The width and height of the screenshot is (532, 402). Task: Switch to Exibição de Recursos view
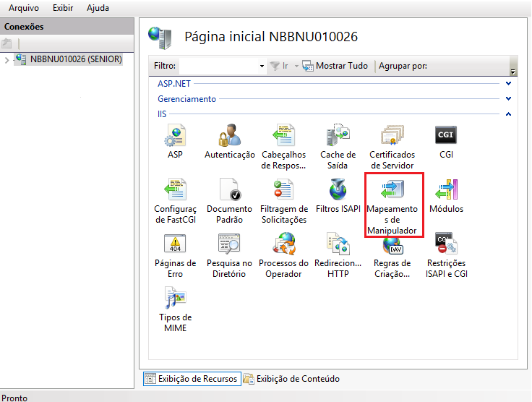[x=192, y=379]
